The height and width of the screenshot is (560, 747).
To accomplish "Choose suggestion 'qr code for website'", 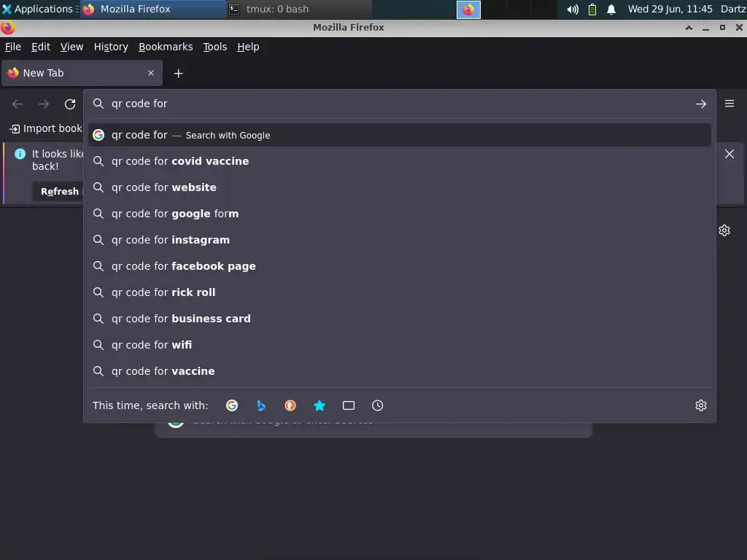I will pos(399,187).
